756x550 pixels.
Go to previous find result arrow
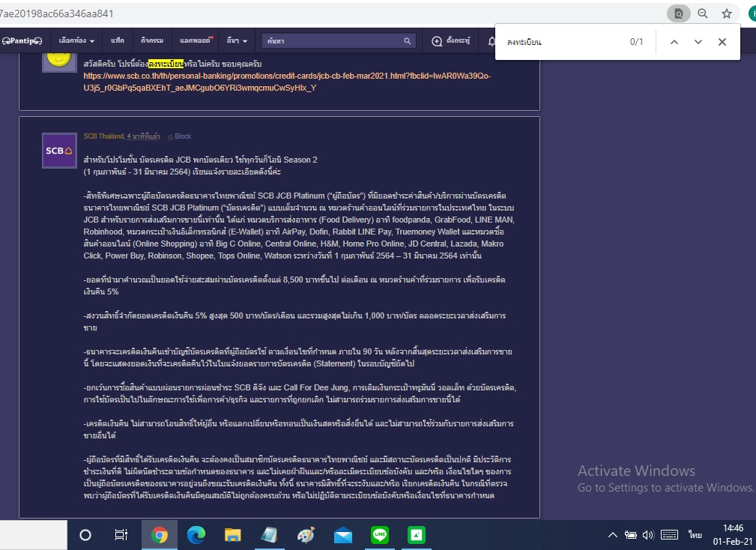674,42
